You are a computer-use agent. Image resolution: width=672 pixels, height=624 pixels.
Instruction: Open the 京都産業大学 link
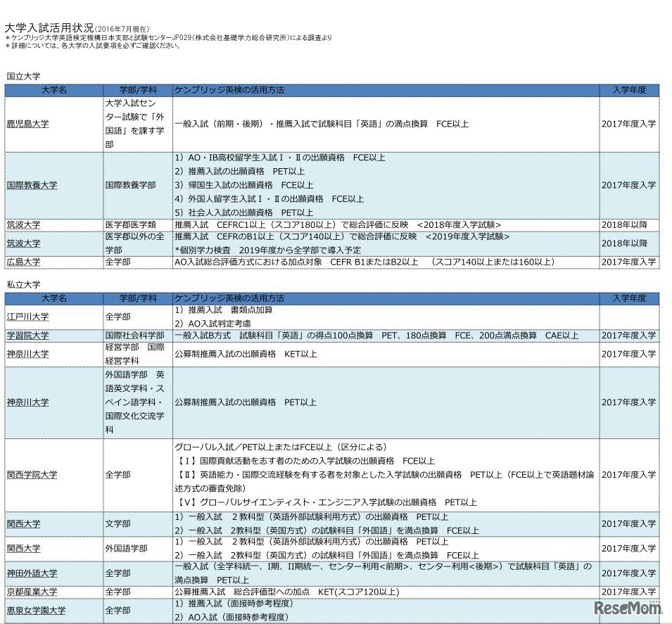(32, 592)
